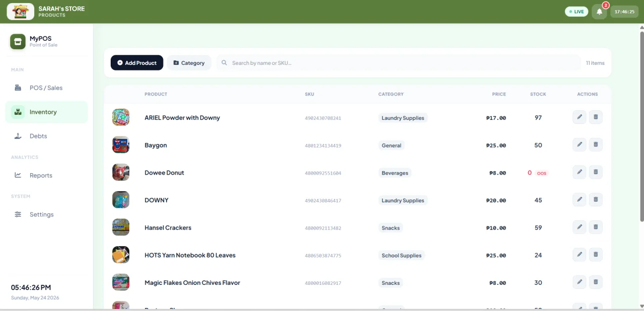The image size is (644, 311).
Task: Select the Hansel Crackers product name
Action: pyautogui.click(x=168, y=227)
